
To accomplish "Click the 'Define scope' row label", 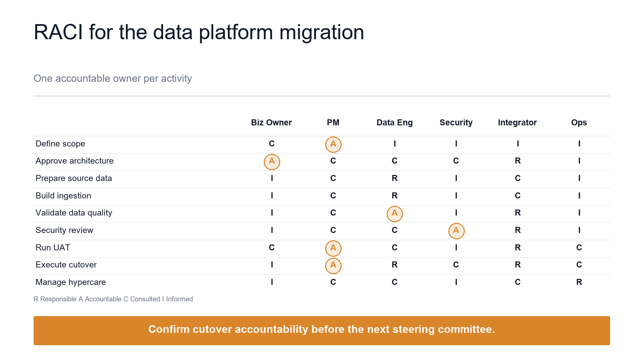I will 60,144.
